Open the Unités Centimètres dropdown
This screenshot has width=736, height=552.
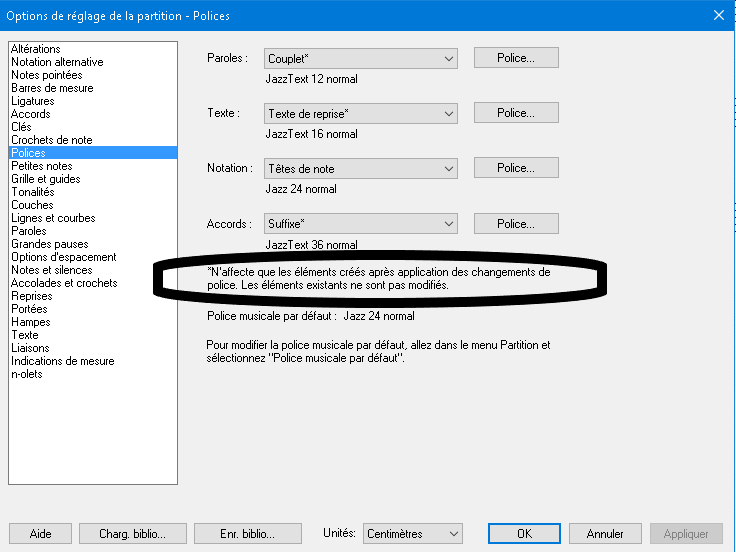coord(412,534)
